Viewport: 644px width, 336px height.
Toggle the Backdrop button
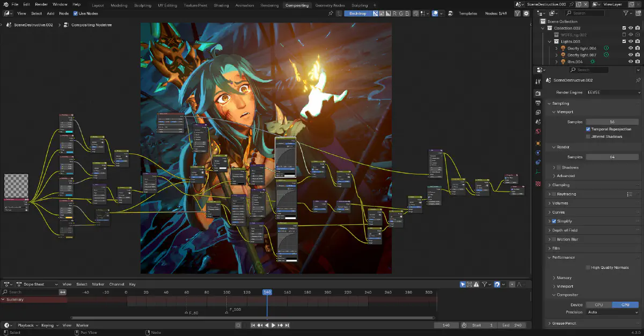point(357,13)
